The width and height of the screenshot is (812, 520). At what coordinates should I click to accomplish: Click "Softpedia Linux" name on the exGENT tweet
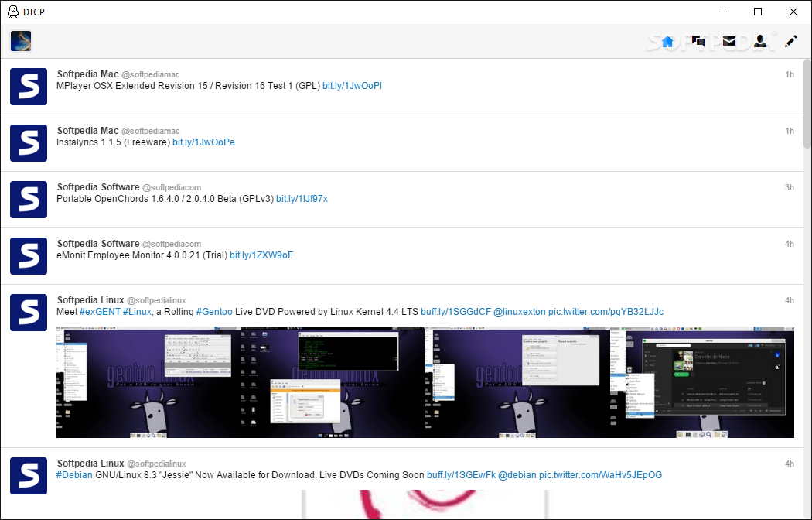[90, 300]
